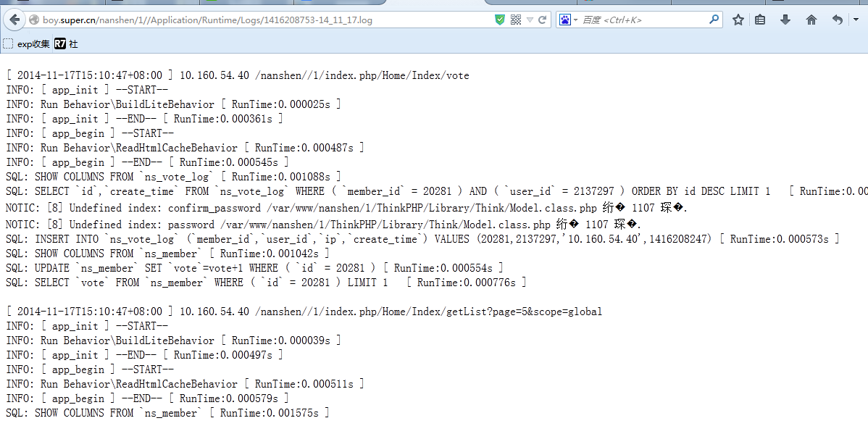The width and height of the screenshot is (868, 426).
Task: Click app_init --END-- RunTime:0.000497s line
Action: coord(144,354)
